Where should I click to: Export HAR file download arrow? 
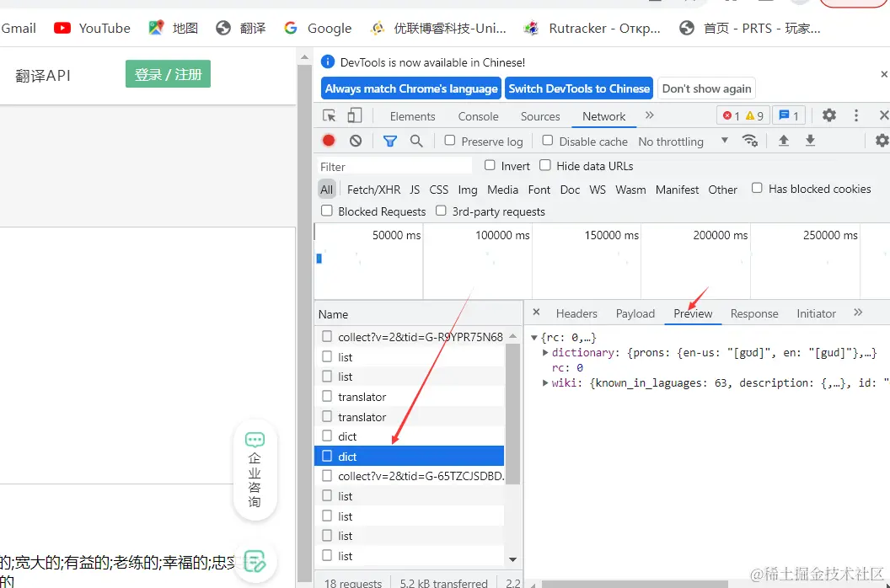pyautogui.click(x=810, y=141)
